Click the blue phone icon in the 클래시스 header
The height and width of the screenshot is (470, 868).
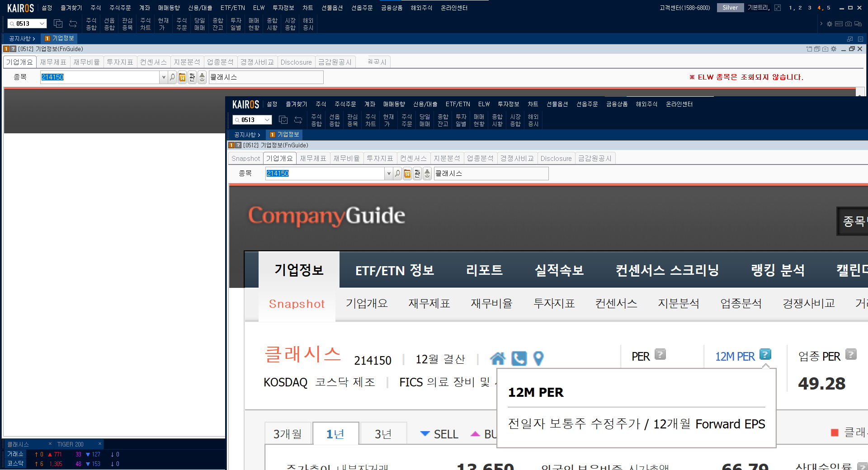(x=519, y=358)
